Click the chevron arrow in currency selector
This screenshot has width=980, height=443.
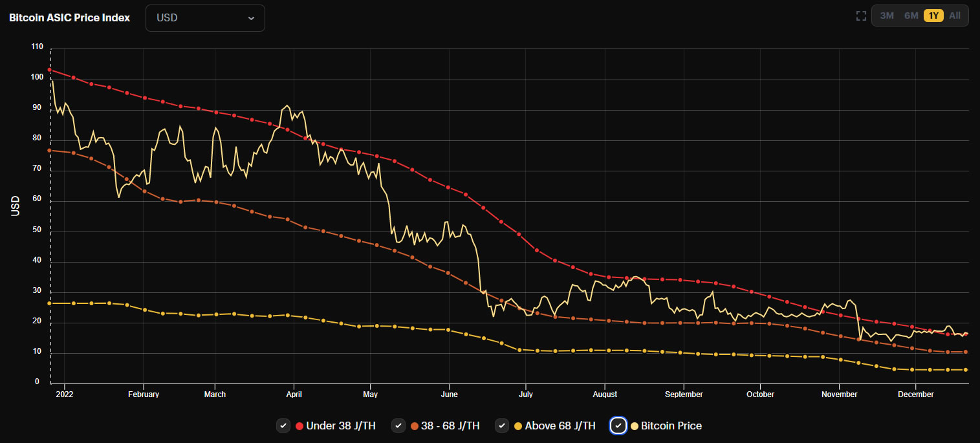[x=251, y=18]
